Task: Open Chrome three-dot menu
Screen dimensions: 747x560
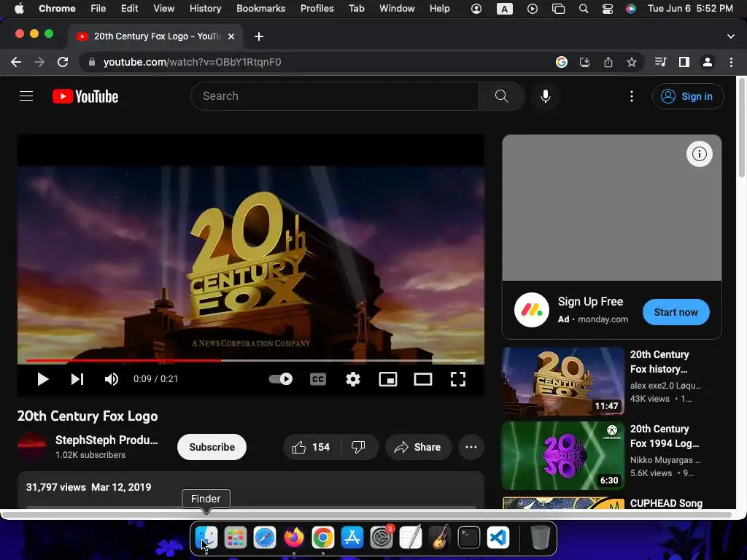Action: pyautogui.click(x=731, y=62)
